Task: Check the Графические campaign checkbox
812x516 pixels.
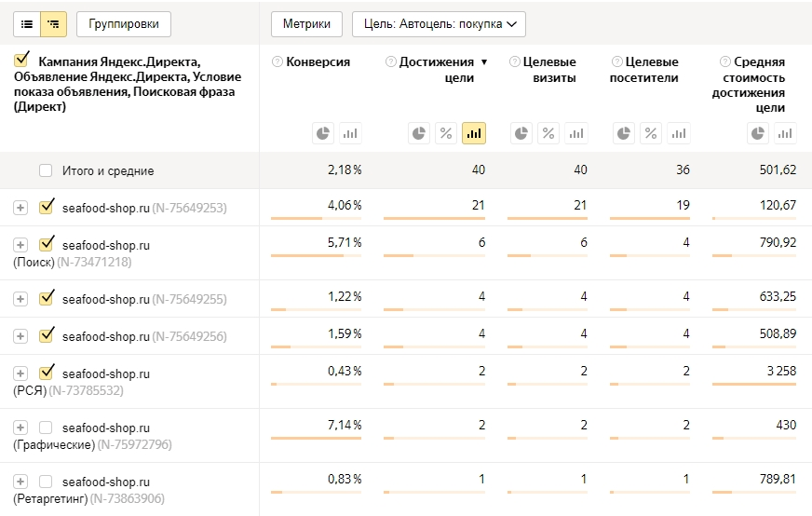Action: point(46,428)
